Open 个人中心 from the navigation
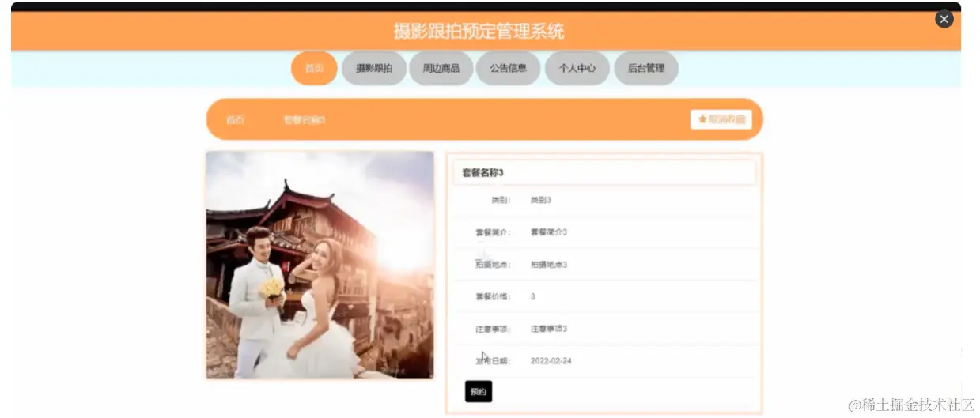The width and height of the screenshot is (980, 418). pyautogui.click(x=577, y=68)
